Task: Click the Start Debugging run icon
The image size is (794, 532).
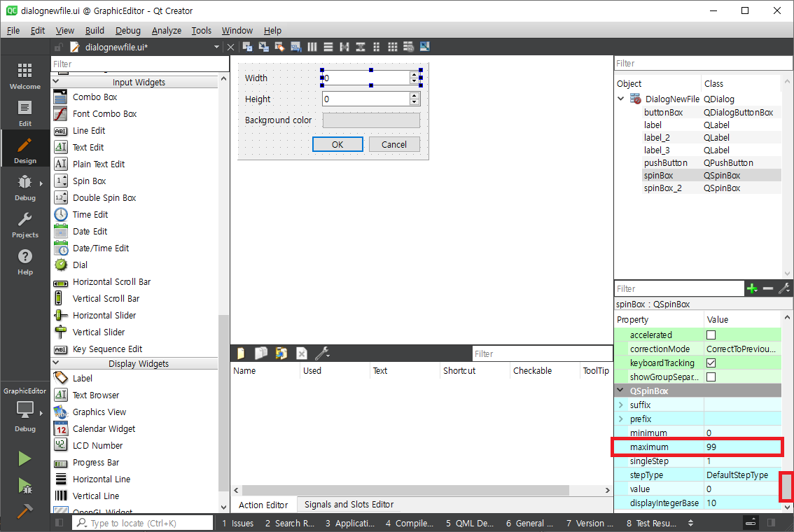Action: pos(25,486)
